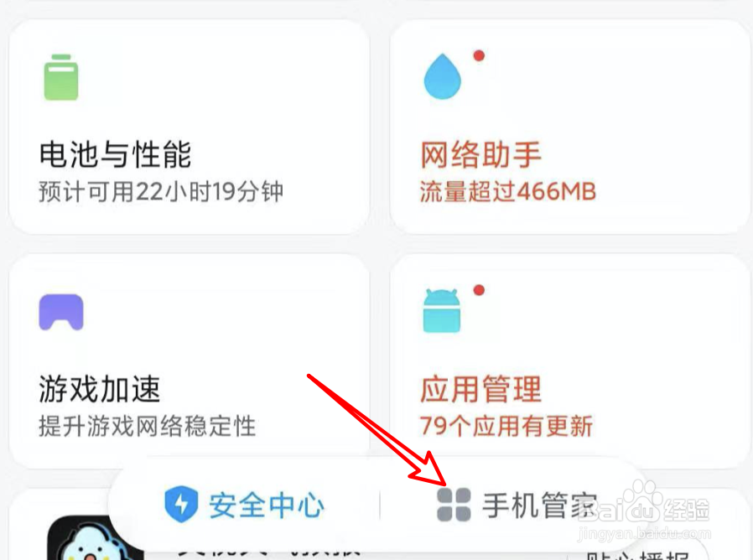Tap the blue shield lightning icon

[181, 504]
